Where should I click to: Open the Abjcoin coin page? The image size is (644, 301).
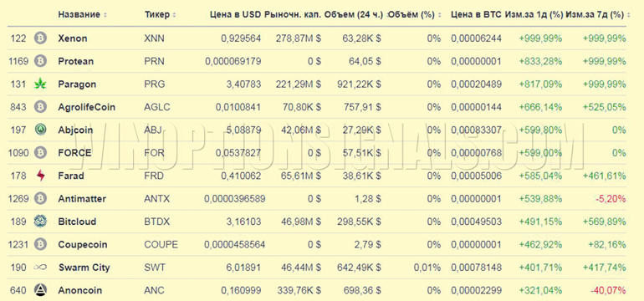(x=75, y=130)
